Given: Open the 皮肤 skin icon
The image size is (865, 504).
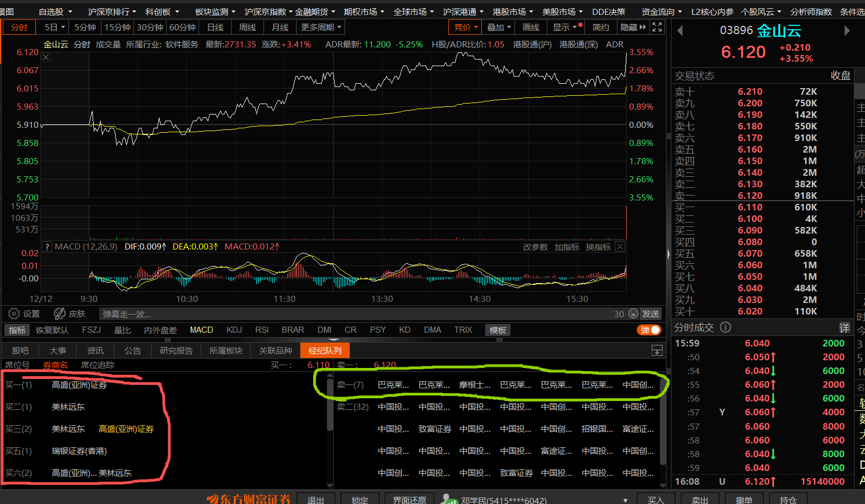Looking at the screenshot, I should click(60, 314).
